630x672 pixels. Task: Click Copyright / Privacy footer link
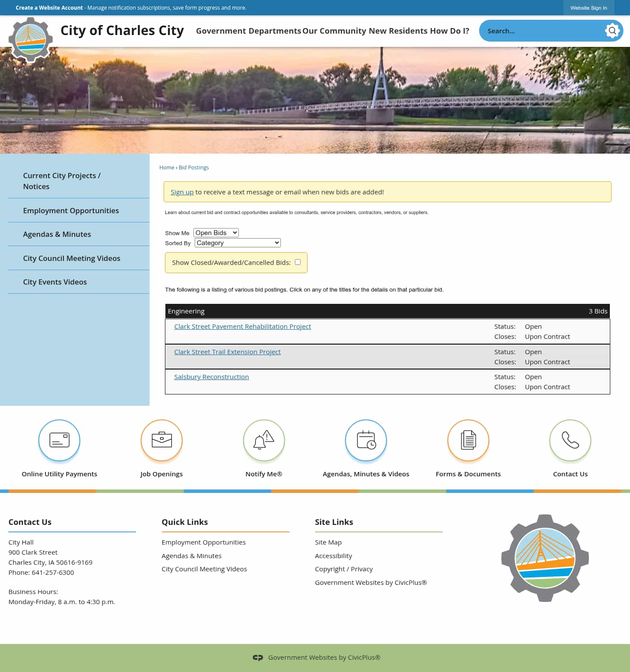(344, 569)
